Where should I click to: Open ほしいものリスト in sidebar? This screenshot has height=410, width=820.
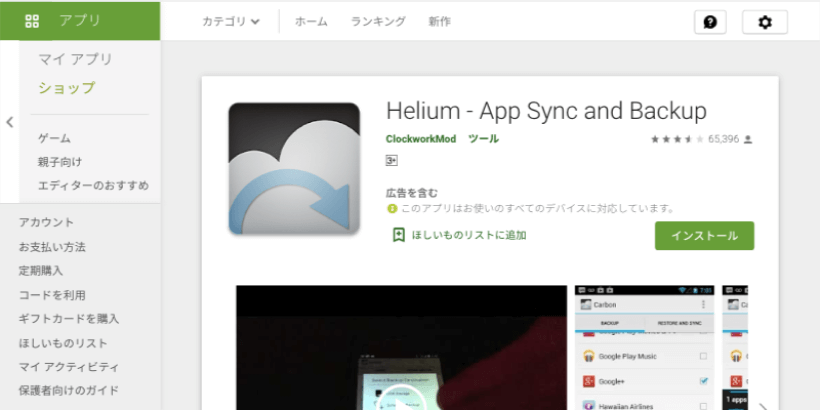pyautogui.click(x=63, y=344)
